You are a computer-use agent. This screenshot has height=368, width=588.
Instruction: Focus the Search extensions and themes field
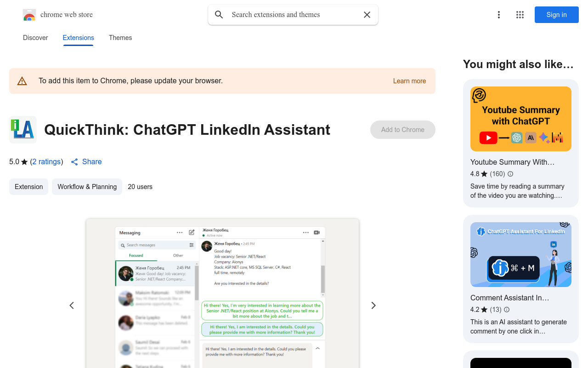(x=293, y=15)
